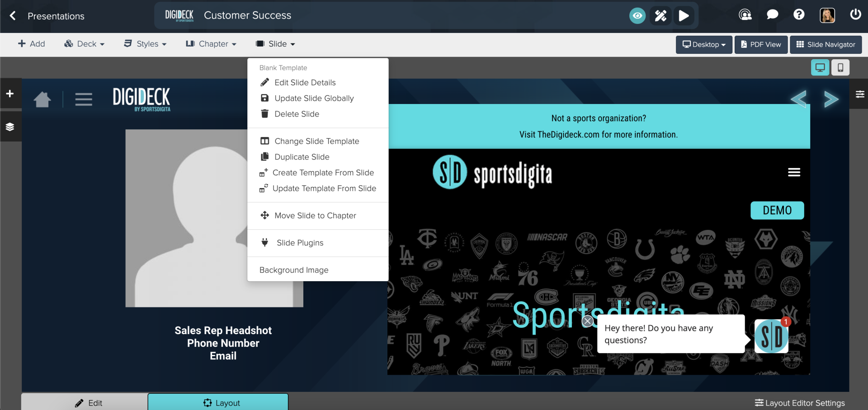Click the power logout icon
The width and height of the screenshot is (868, 410).
[855, 15]
